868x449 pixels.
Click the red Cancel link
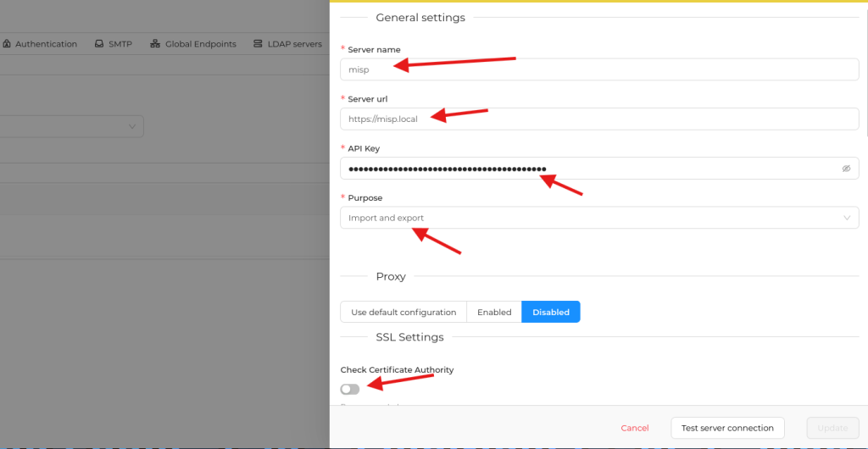pyautogui.click(x=635, y=428)
